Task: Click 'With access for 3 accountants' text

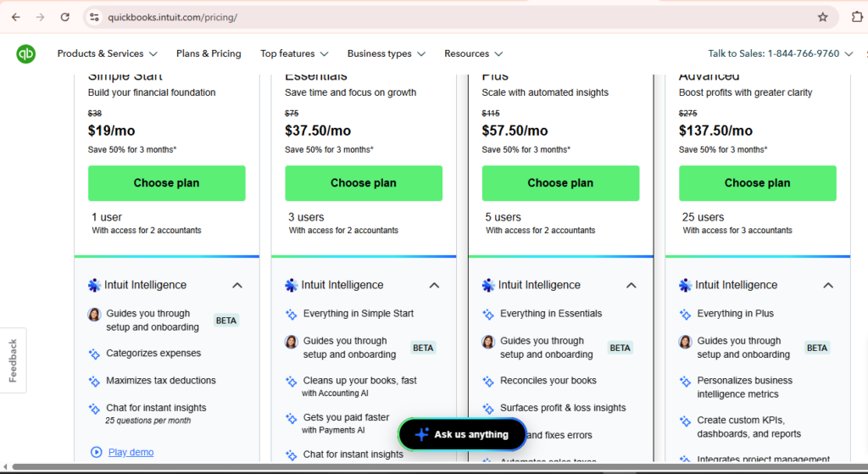Action: point(737,231)
